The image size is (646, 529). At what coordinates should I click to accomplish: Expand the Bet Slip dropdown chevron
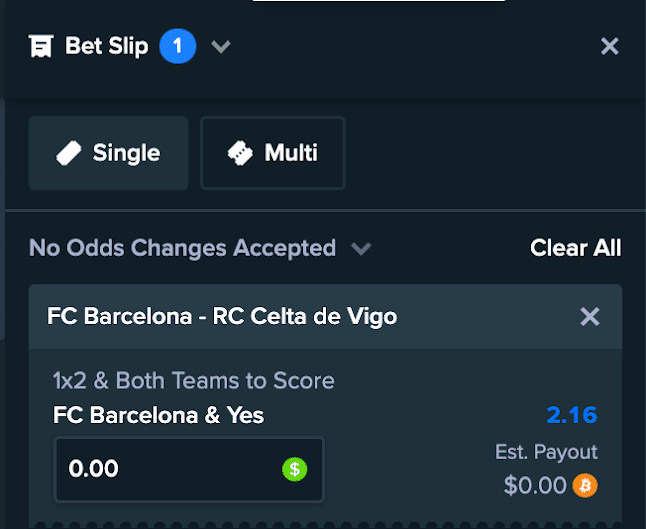point(221,46)
